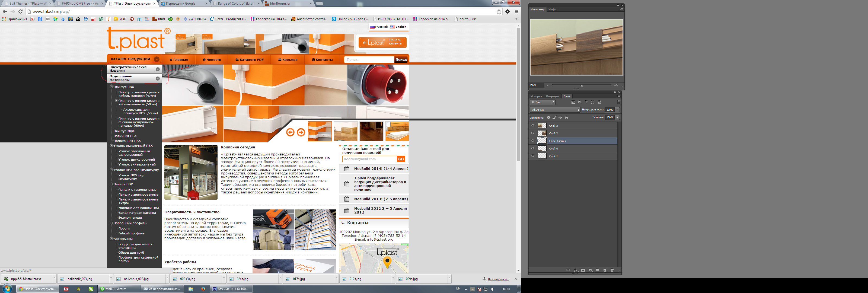Add a layer mask using the mask icon

583,270
